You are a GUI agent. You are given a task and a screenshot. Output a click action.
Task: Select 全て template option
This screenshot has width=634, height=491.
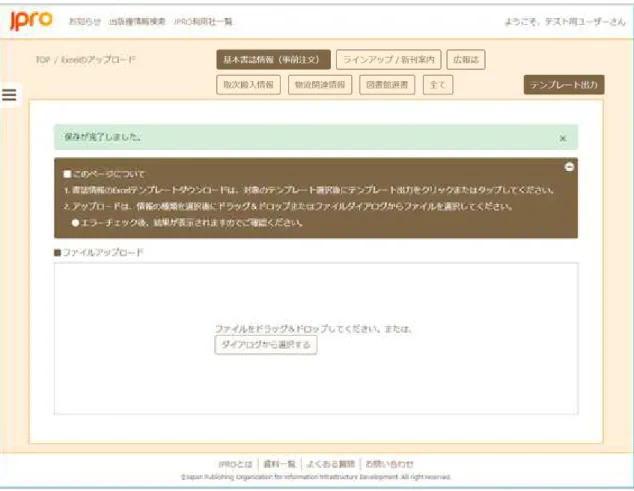(437, 85)
